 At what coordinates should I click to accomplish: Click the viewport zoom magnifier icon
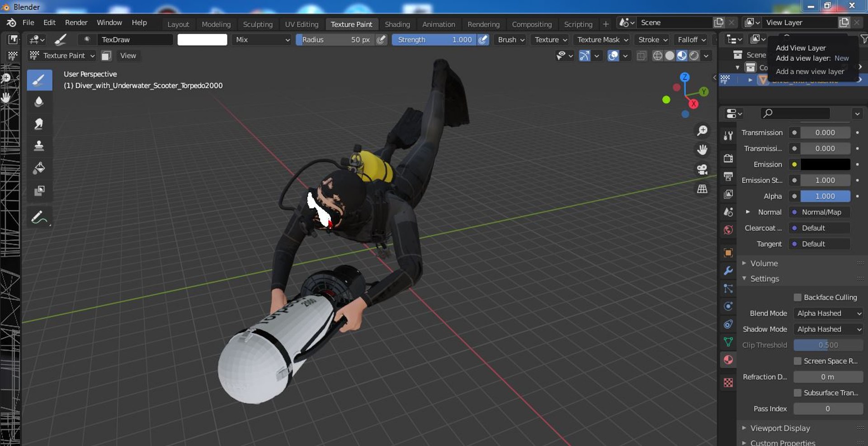click(x=702, y=131)
